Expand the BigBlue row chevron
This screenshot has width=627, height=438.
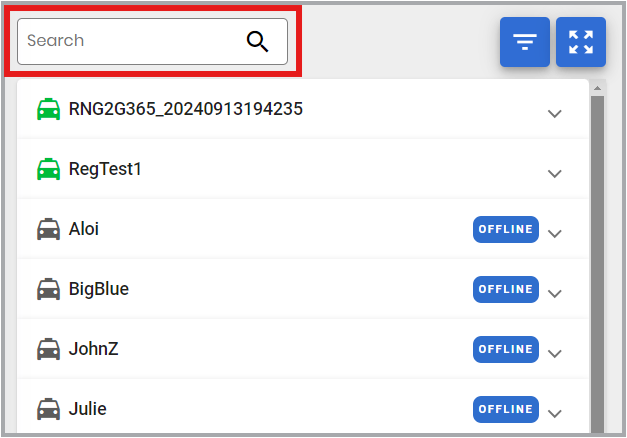point(554,294)
